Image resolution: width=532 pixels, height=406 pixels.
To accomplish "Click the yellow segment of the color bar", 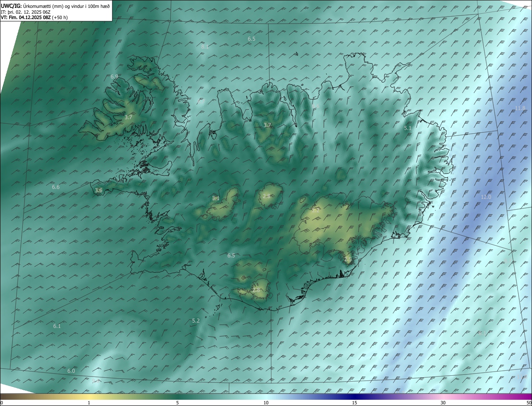I will coord(89,396).
